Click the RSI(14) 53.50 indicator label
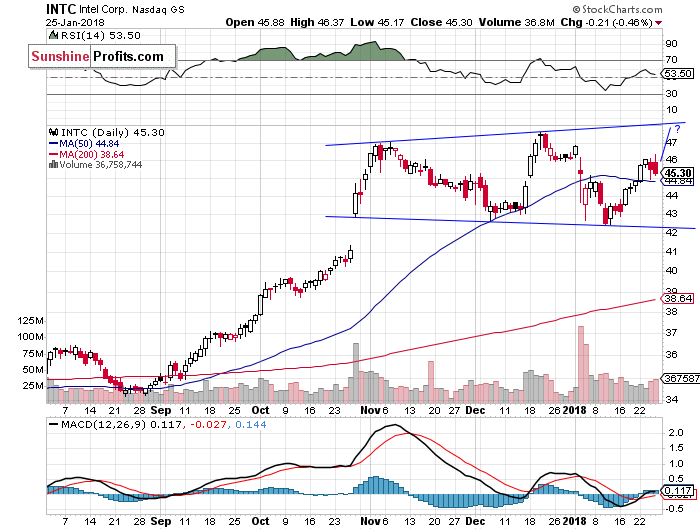 pos(101,36)
